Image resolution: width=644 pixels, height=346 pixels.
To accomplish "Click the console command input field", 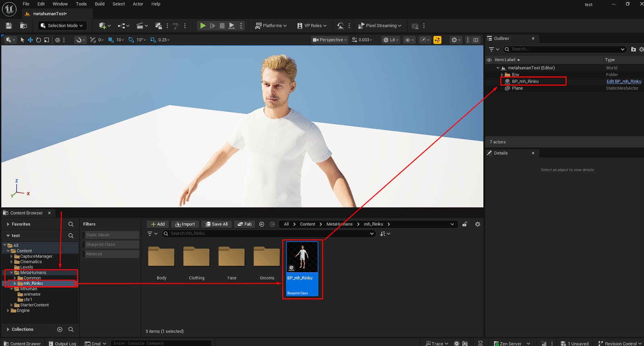I will (x=161, y=343).
